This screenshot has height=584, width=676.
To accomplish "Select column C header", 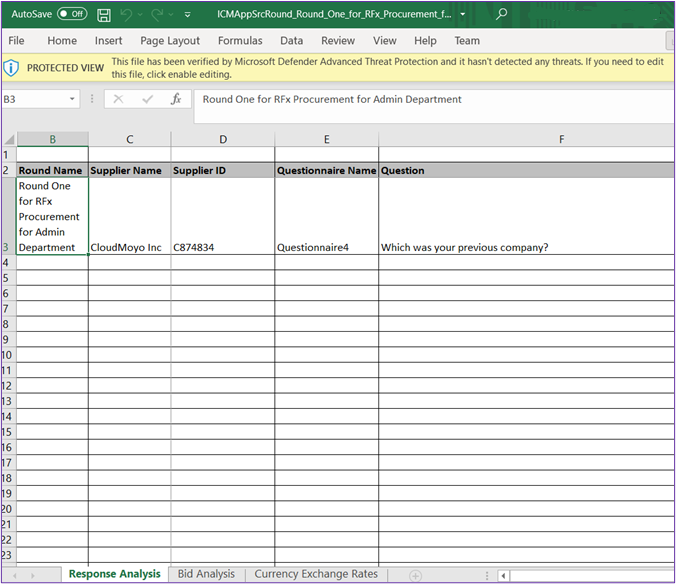I will click(130, 139).
